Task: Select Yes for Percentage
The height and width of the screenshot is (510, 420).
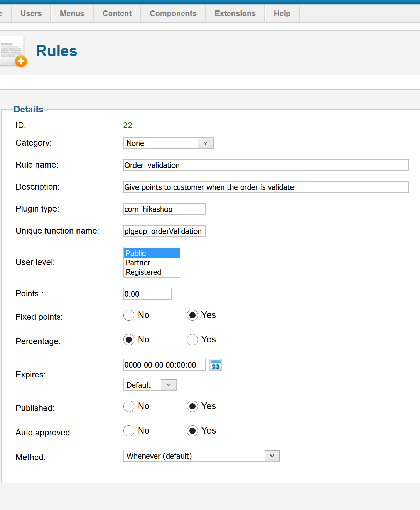Action: pos(192,340)
